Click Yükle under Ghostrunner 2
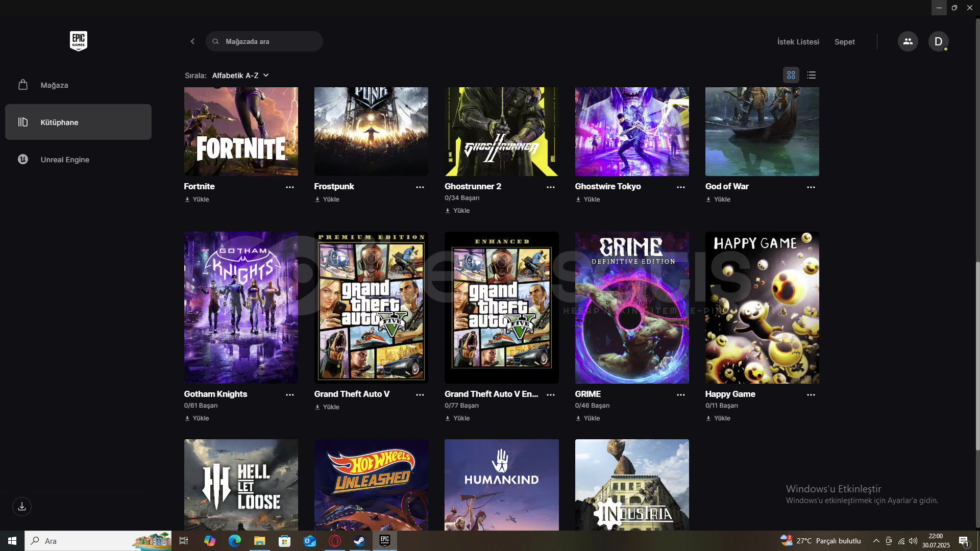 pos(457,211)
